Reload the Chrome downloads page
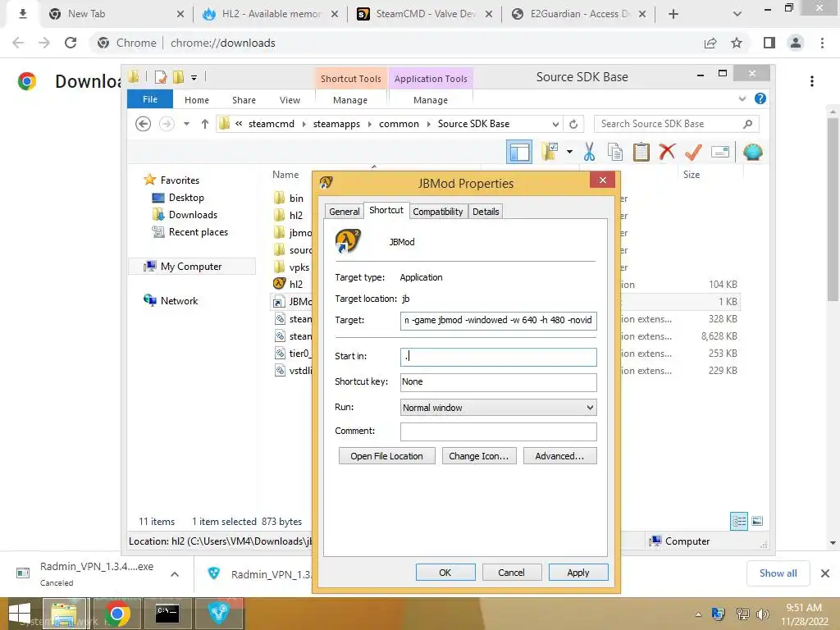Screen dimensions: 840x630 click(x=71, y=43)
